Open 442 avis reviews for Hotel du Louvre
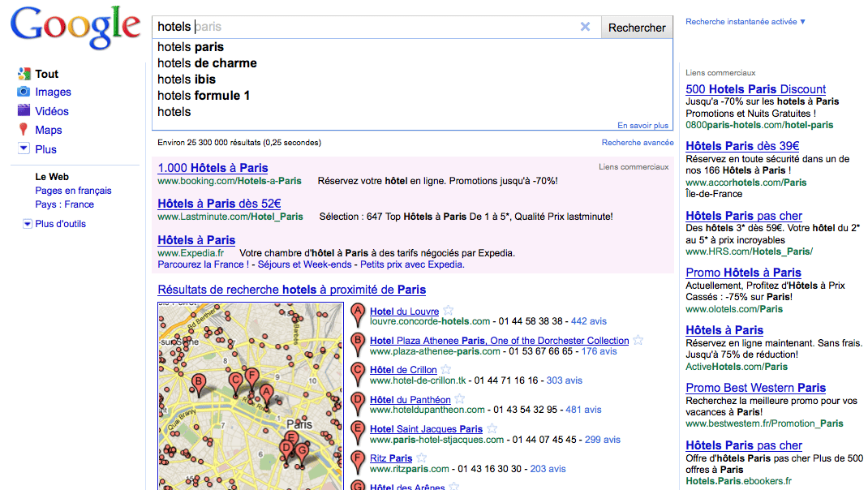This screenshot has width=868, height=490. coord(588,321)
